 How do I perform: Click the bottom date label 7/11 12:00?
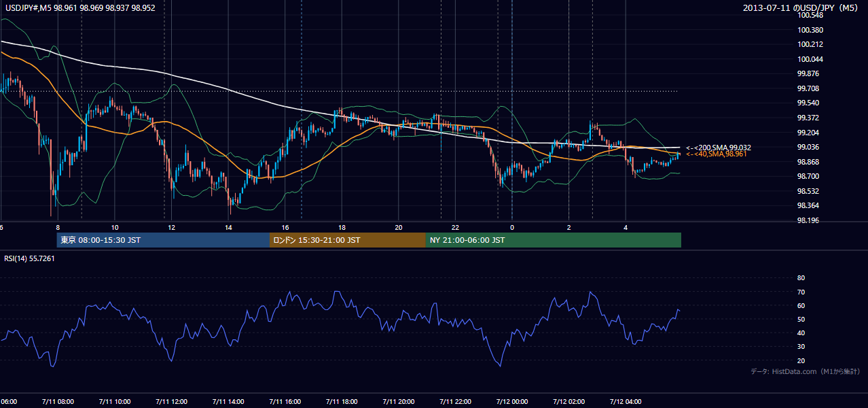coord(172,401)
